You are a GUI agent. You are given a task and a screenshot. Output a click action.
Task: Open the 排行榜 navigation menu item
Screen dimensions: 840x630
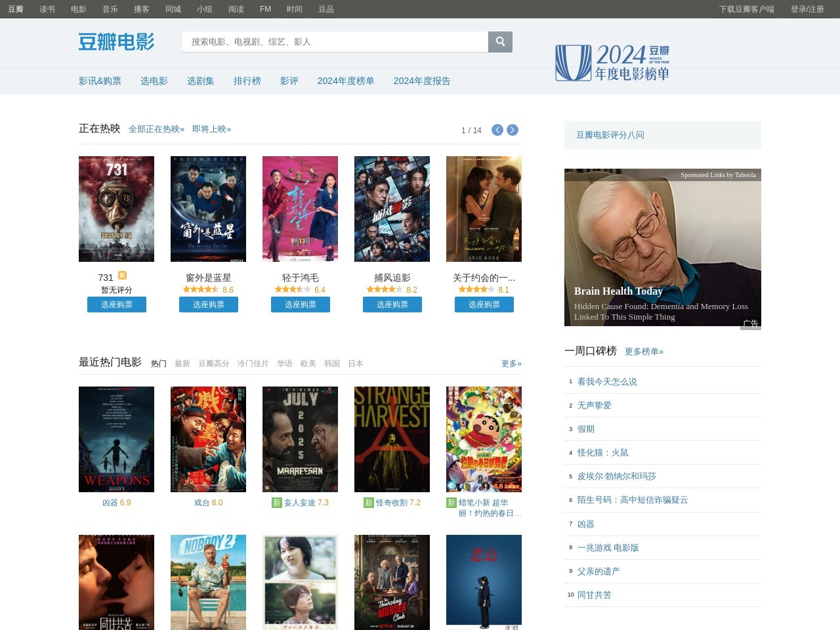pos(247,81)
